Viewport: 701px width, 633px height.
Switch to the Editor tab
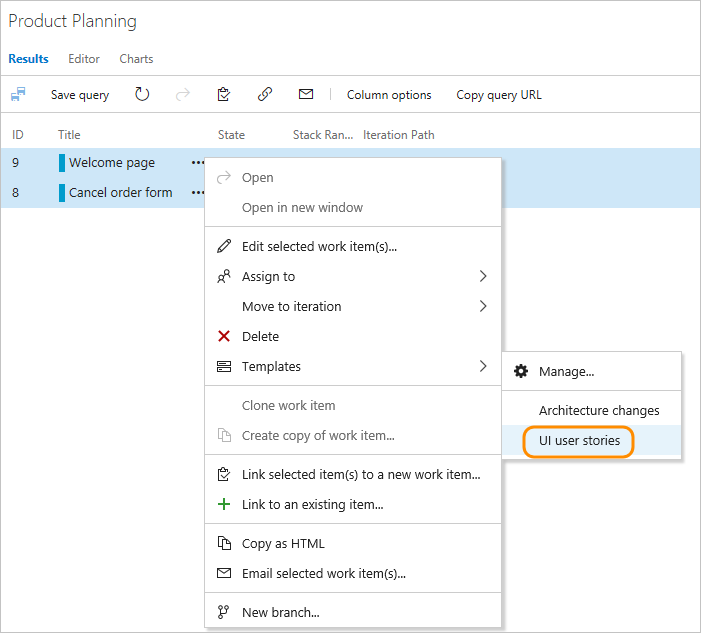pyautogui.click(x=84, y=59)
